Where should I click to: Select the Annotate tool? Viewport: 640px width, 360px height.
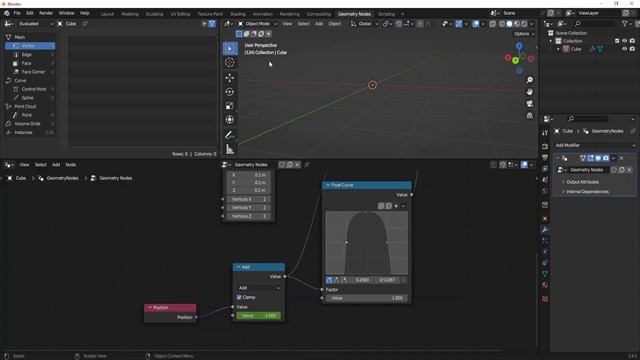(x=230, y=135)
